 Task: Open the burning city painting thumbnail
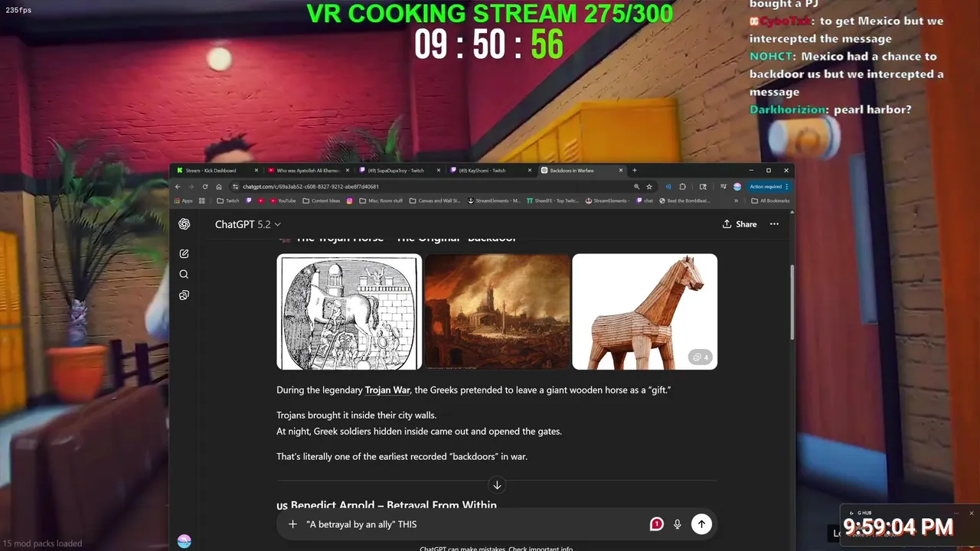pos(497,311)
